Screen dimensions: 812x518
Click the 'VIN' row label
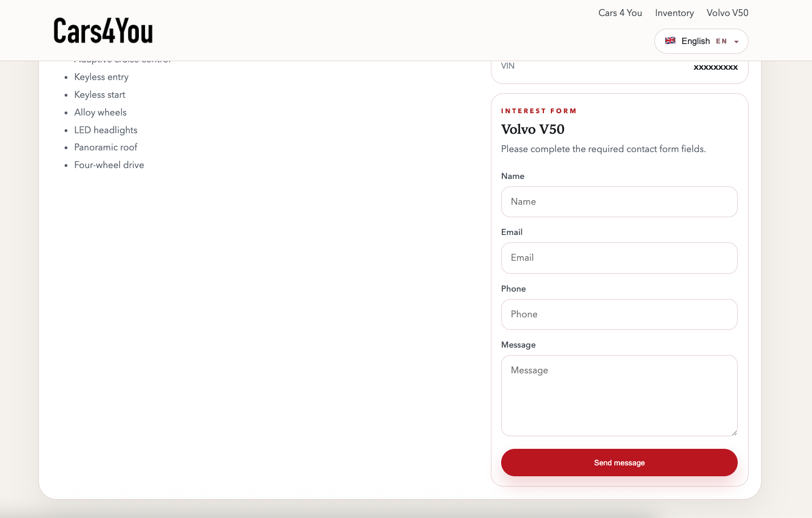508,66
